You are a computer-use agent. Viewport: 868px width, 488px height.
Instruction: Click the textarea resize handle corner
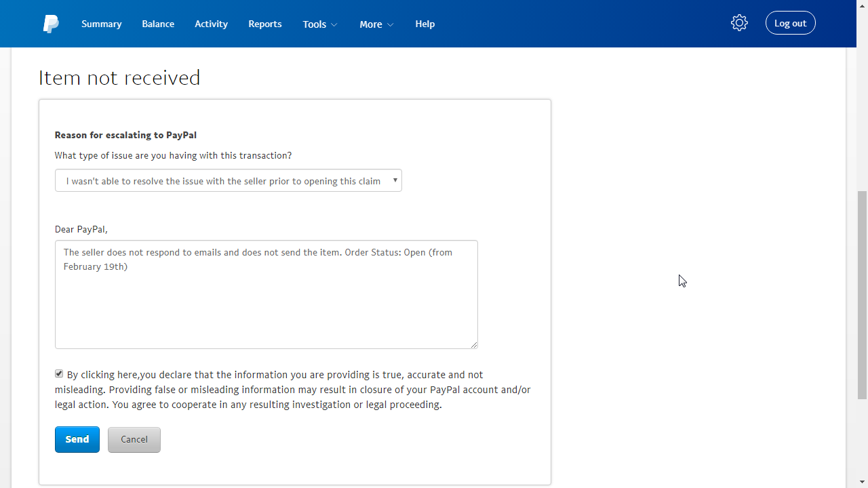point(474,345)
